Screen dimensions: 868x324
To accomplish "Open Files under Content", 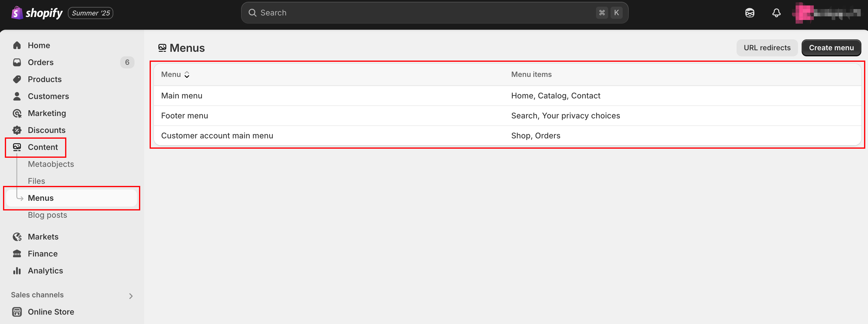I will [36, 181].
